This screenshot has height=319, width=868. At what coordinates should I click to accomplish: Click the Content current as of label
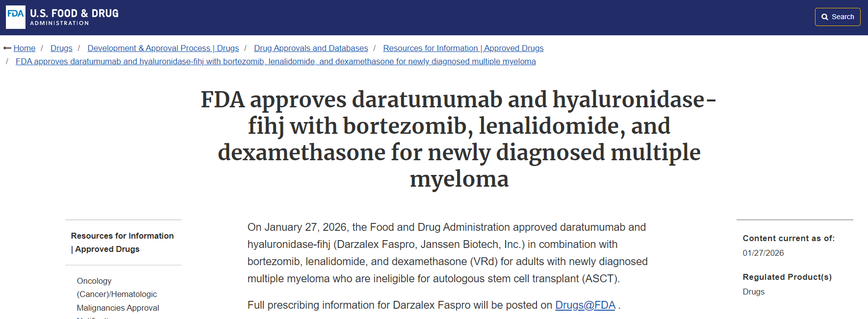[x=788, y=238]
